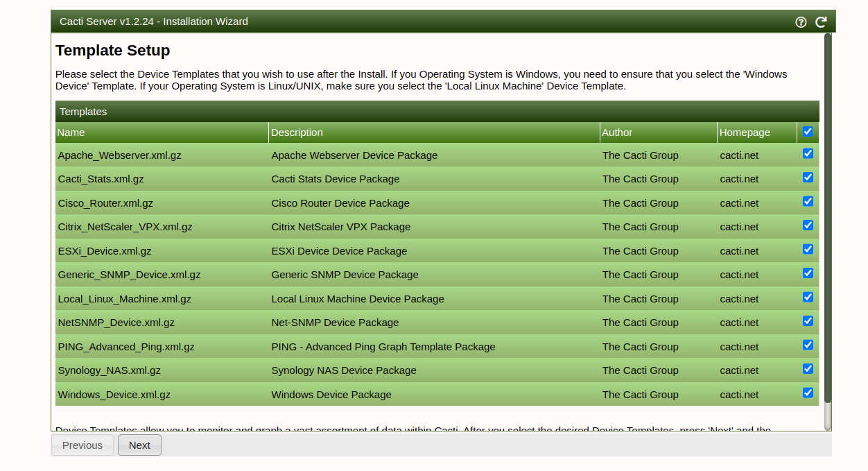
Task: Click the Description column header
Action: [x=297, y=132]
